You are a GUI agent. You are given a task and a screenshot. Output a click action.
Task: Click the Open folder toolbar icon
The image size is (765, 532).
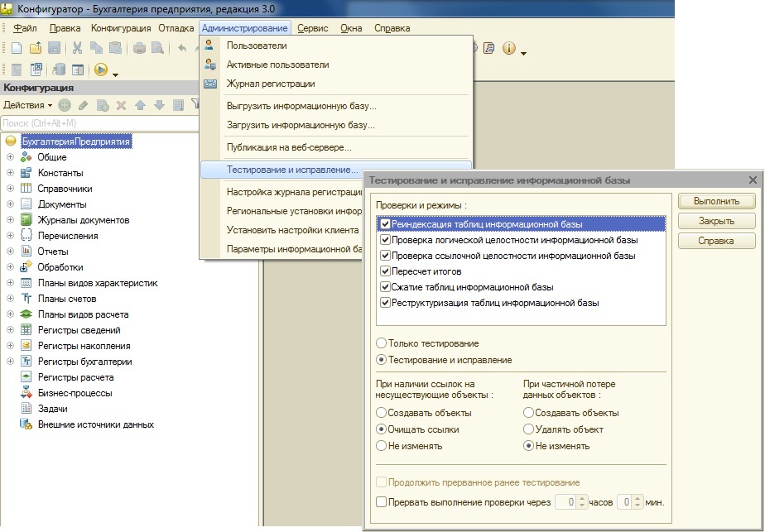pyautogui.click(x=36, y=48)
